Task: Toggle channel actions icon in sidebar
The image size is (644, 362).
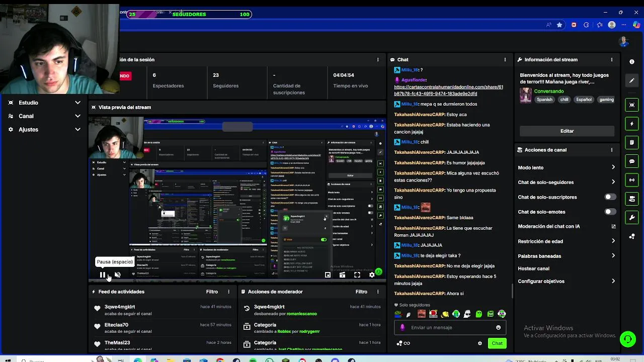Action: pyautogui.click(x=632, y=199)
